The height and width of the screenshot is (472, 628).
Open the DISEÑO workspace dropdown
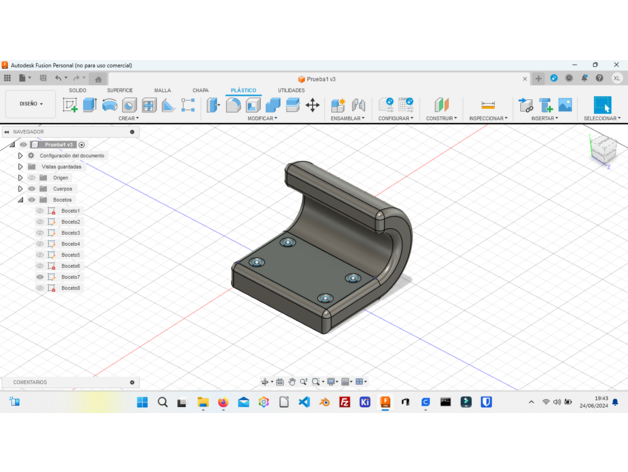point(30,104)
